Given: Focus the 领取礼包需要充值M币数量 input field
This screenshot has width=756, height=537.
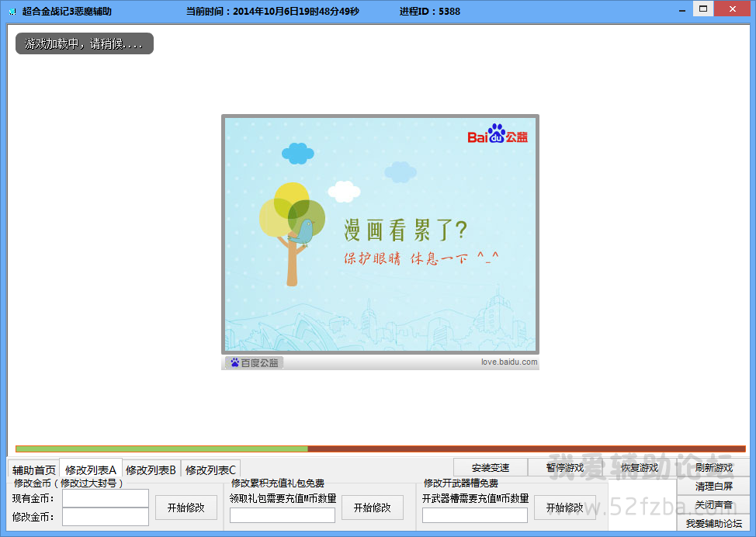Looking at the screenshot, I should (283, 515).
